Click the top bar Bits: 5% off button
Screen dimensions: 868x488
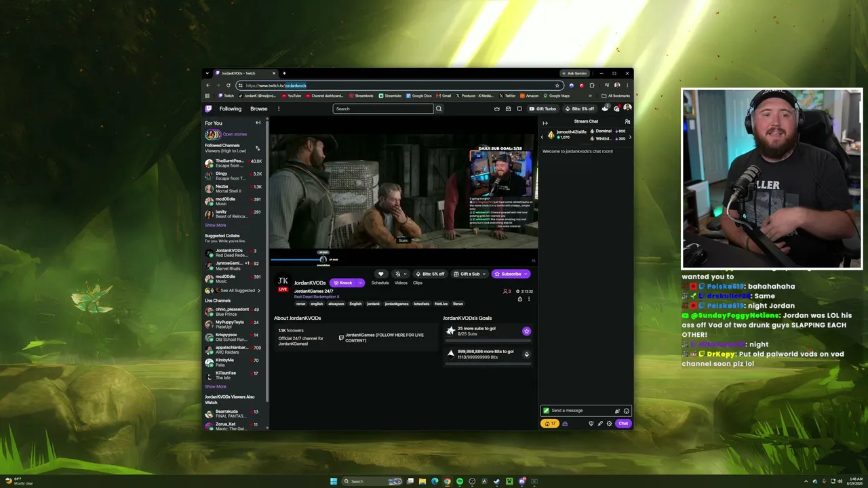pos(580,108)
